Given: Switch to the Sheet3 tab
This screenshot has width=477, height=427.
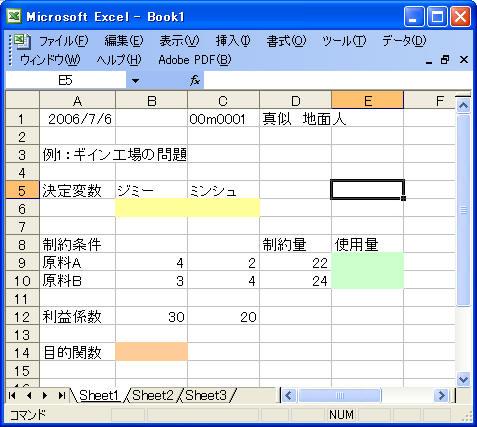Looking at the screenshot, I should tap(206, 396).
